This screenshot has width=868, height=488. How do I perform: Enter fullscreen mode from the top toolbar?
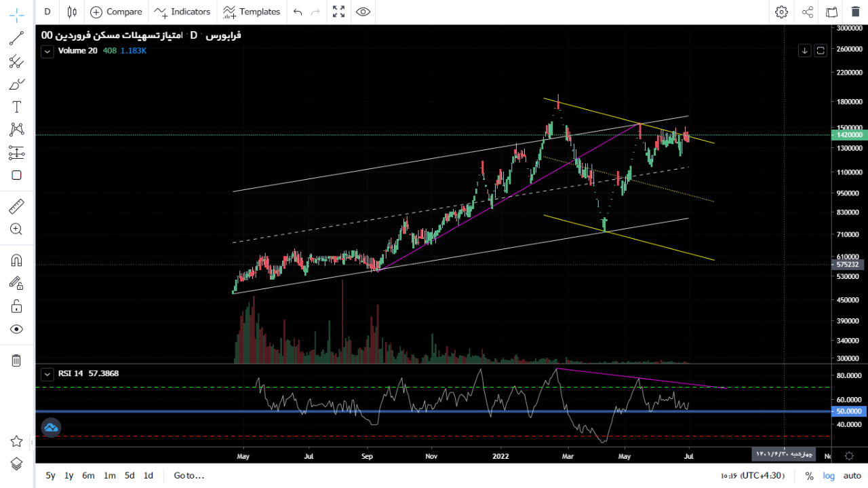point(338,12)
